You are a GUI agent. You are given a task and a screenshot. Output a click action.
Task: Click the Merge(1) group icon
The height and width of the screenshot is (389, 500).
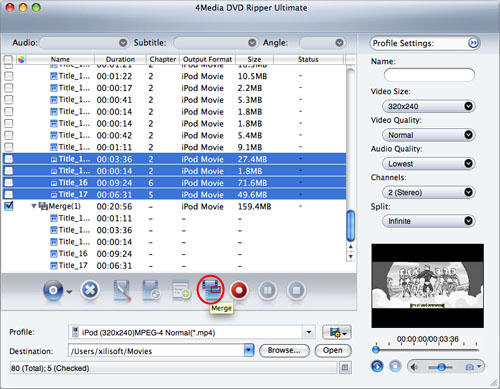pyautogui.click(x=44, y=206)
